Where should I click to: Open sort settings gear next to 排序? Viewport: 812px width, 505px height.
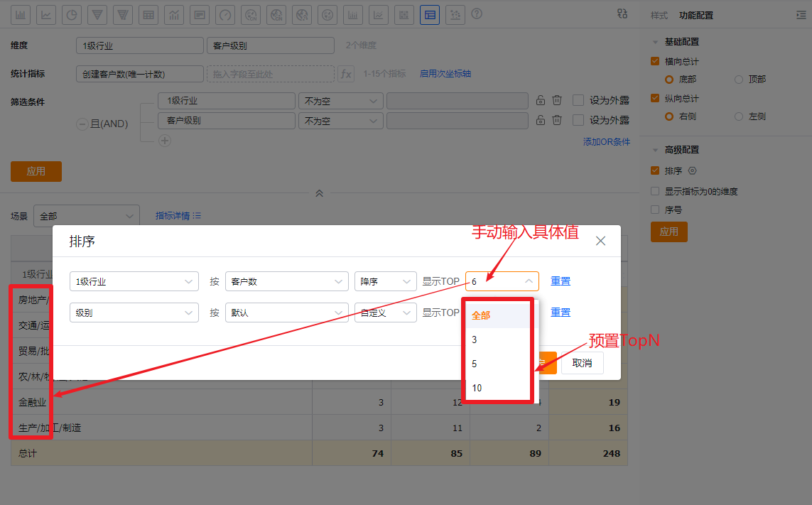[693, 170]
